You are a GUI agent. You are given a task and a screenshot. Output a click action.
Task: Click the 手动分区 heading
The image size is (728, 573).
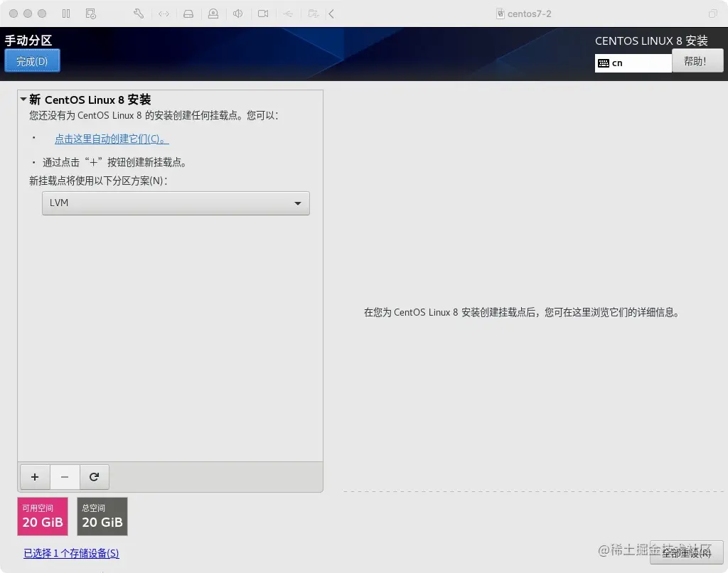[28, 41]
